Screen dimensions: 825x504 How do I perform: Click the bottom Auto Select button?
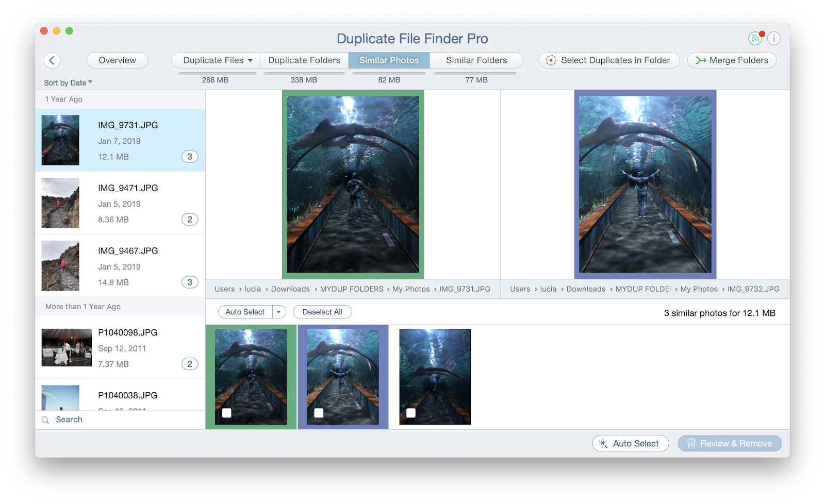(x=631, y=444)
